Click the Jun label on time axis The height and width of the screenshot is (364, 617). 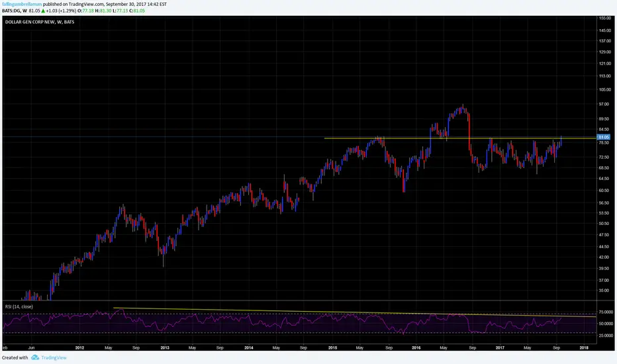(32, 347)
